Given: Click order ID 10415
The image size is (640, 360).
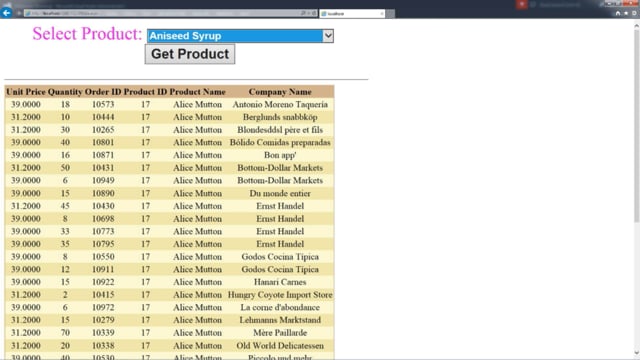Looking at the screenshot, I should [x=103, y=295].
